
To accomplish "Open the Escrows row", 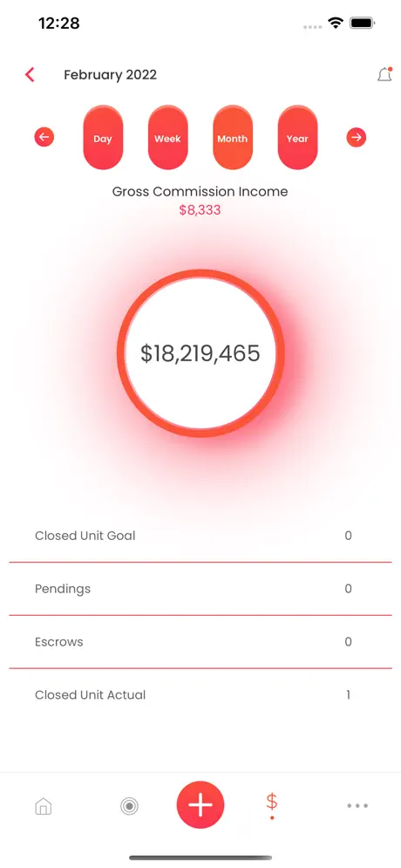I will coord(200,642).
